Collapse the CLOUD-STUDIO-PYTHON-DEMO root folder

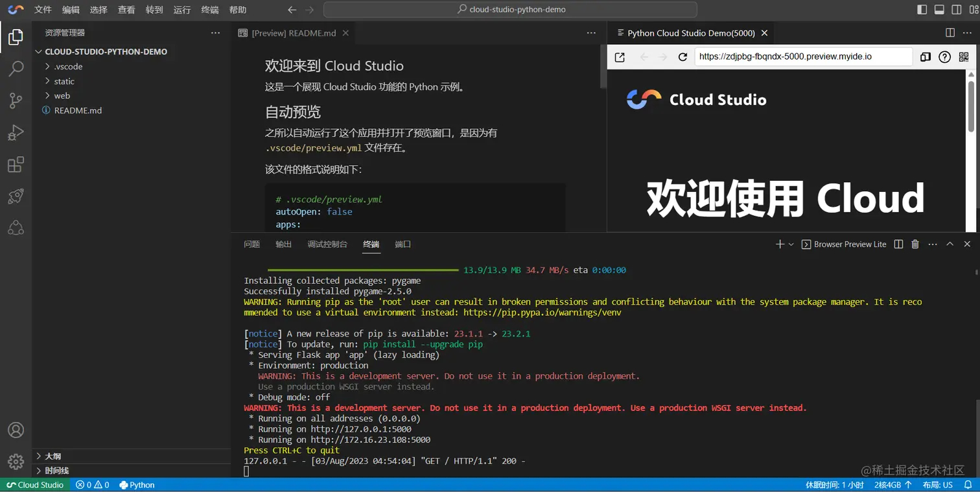tap(132, 51)
